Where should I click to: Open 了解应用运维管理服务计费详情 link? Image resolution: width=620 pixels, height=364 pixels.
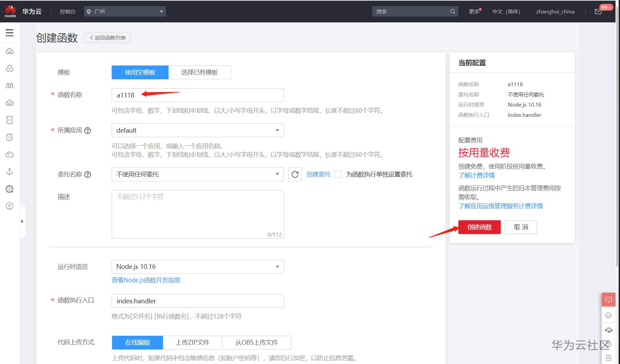click(501, 206)
